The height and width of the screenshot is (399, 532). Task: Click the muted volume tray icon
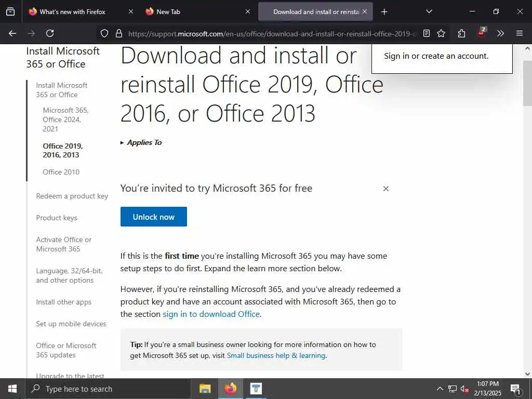[464, 389]
